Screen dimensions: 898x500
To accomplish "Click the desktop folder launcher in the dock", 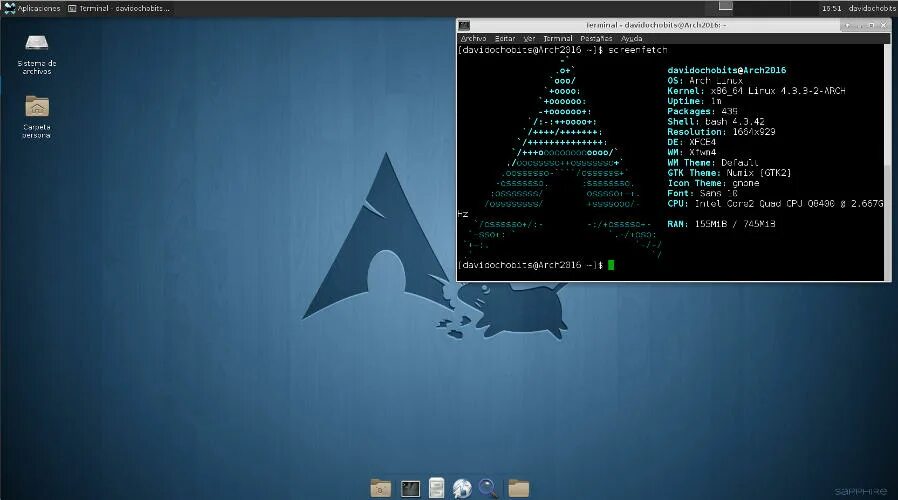I will [x=380, y=488].
